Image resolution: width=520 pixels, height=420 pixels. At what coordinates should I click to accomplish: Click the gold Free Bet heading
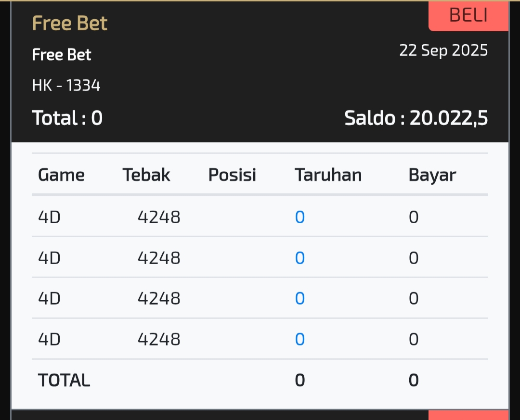coord(70,23)
